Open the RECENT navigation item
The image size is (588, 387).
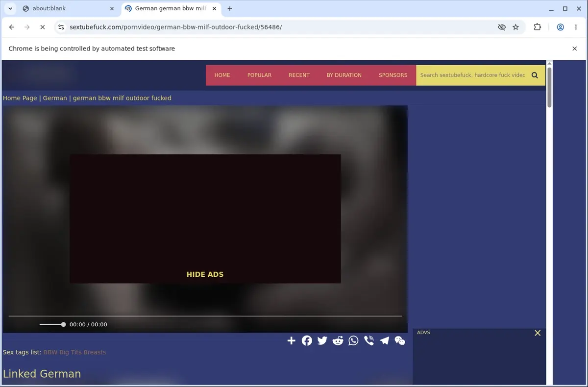click(299, 75)
